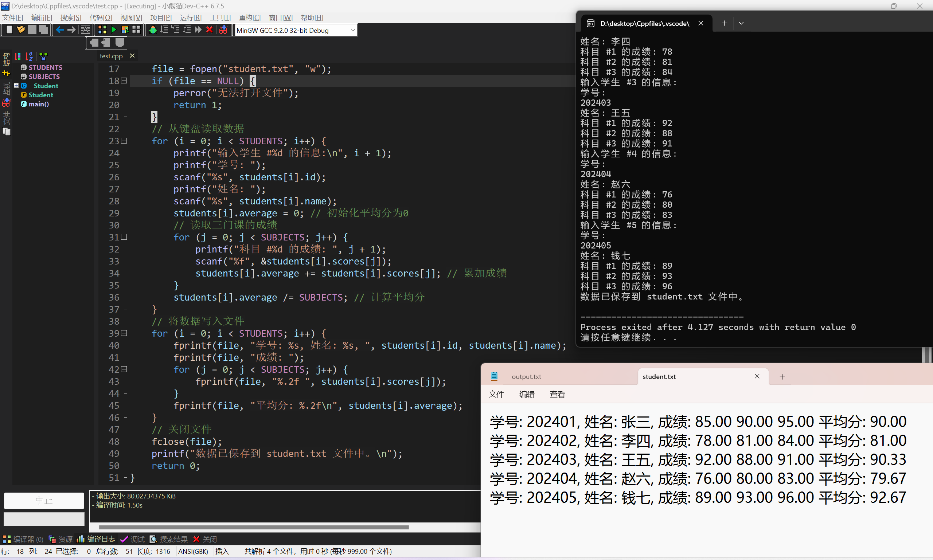Switch to the 调试 bottom tab
The width and height of the screenshot is (933, 560).
[x=133, y=539]
